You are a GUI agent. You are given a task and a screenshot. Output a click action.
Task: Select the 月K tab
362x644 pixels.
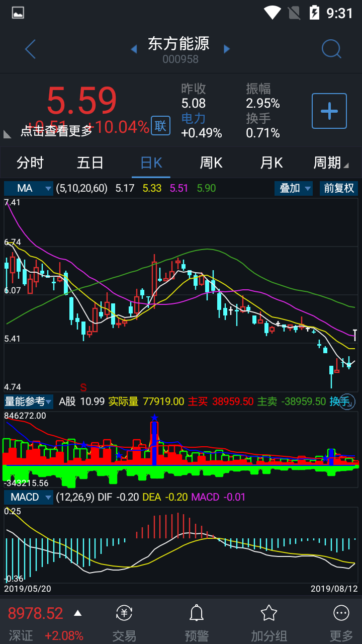(x=271, y=163)
